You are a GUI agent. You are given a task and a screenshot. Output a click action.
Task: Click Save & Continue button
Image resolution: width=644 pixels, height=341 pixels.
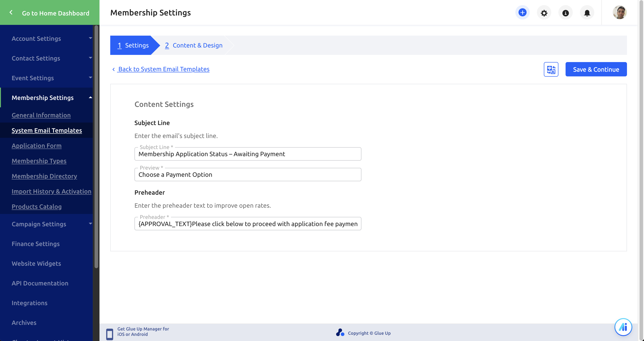(x=596, y=69)
